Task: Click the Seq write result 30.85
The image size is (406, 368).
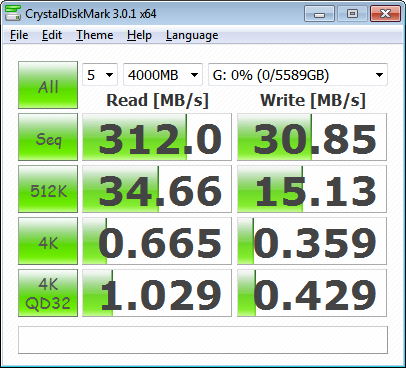Action: [312, 137]
